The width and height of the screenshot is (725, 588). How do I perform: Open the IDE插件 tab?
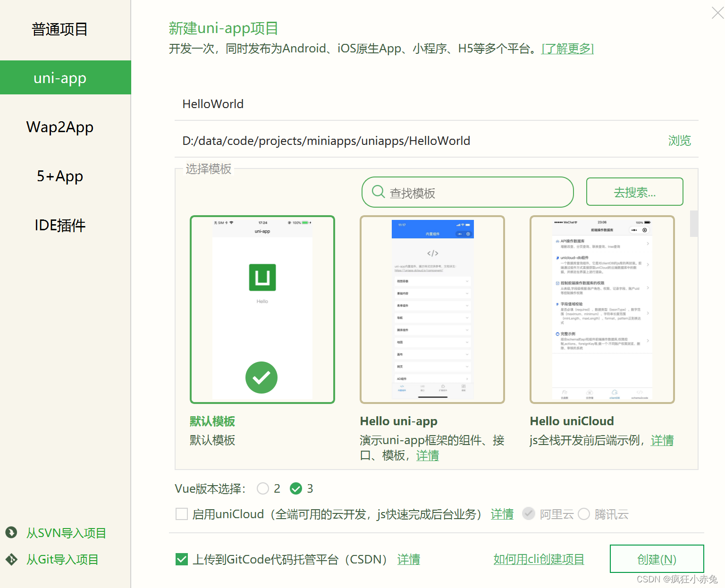60,225
